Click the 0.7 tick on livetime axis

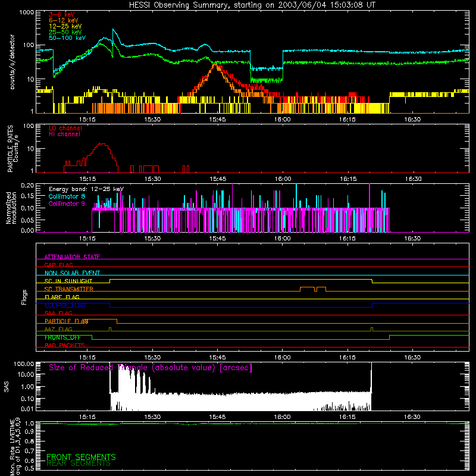(29, 451)
